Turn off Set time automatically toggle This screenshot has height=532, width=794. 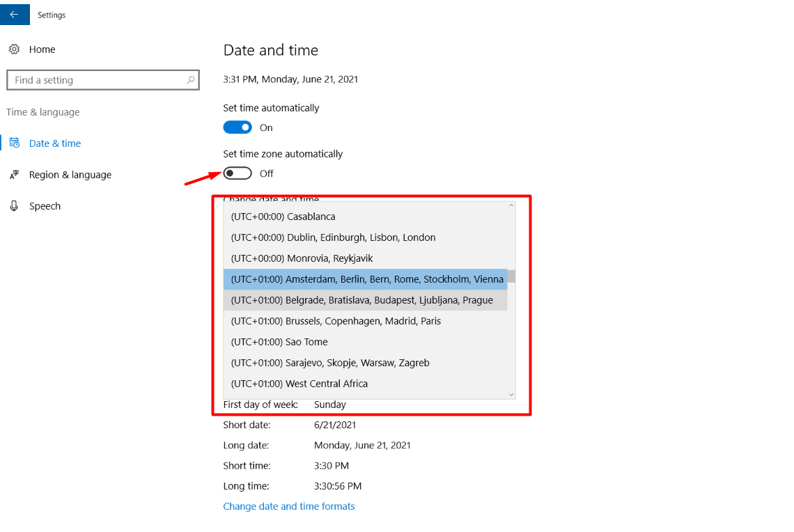pos(238,127)
